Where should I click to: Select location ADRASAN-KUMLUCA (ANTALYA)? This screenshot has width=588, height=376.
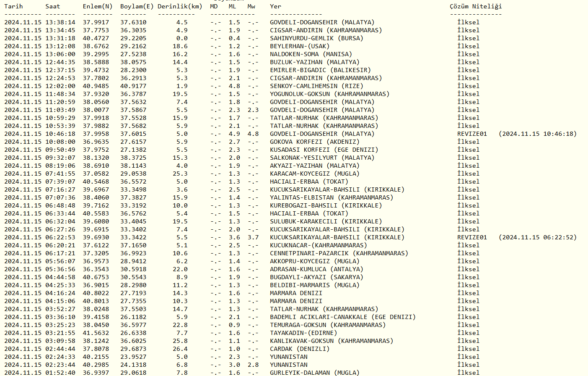[316, 269]
